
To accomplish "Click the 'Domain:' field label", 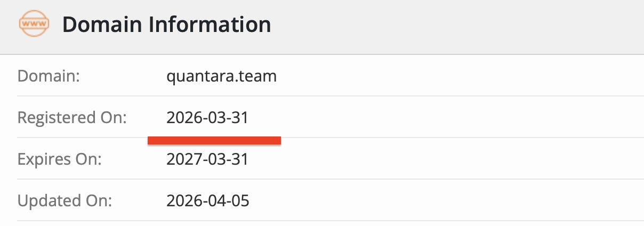I will point(49,76).
